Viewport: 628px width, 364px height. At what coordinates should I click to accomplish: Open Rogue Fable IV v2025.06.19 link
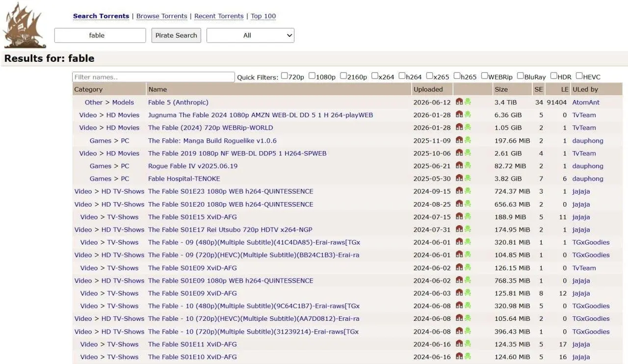pos(193,166)
